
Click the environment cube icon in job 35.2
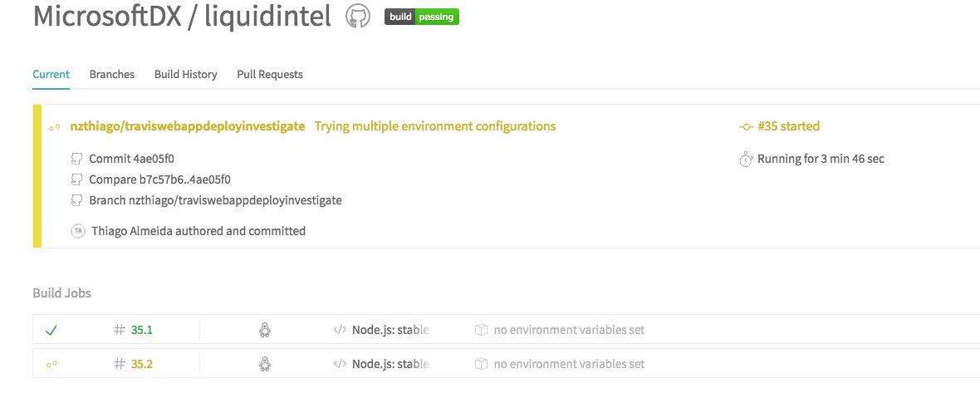[481, 364]
